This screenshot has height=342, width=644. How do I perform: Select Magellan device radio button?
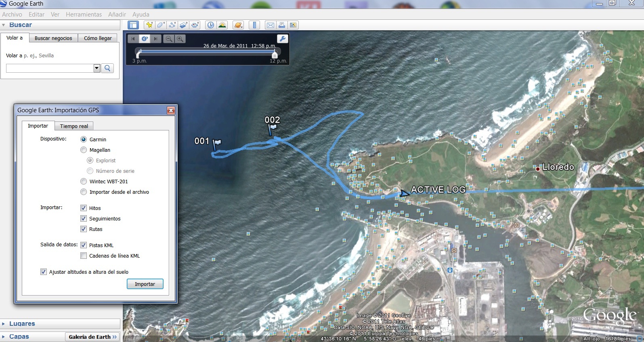click(x=84, y=150)
